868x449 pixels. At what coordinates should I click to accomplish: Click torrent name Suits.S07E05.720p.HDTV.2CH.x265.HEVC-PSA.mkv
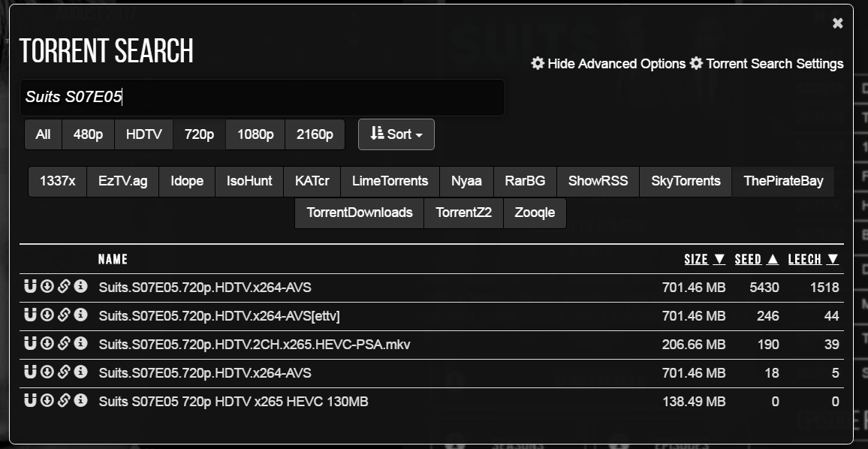click(x=255, y=345)
